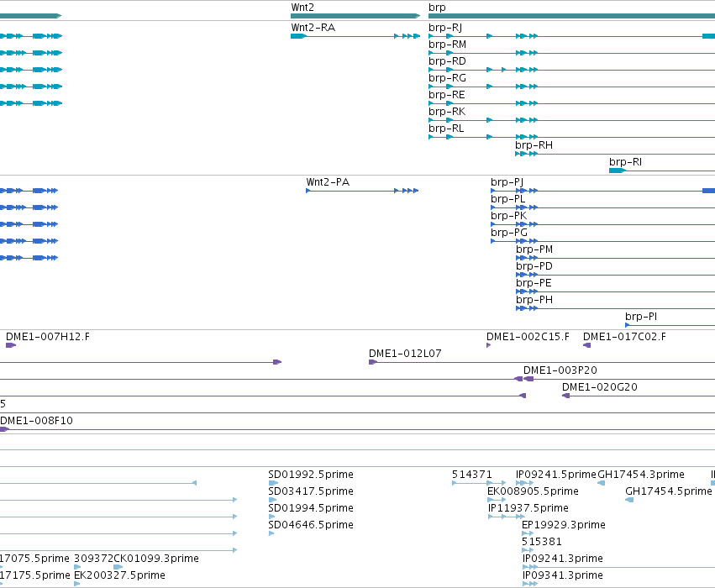Click the brp-PD protein label

point(534,266)
